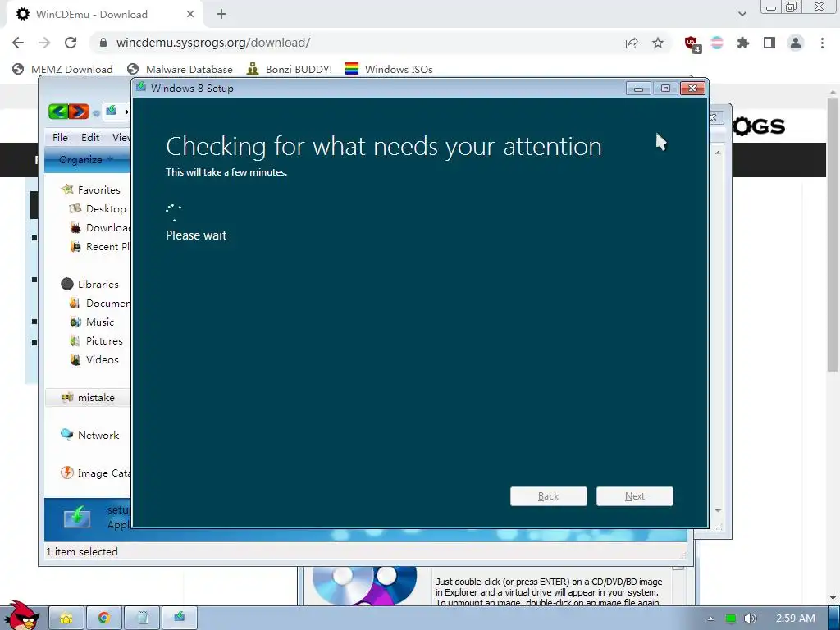Screen dimensions: 840x630
Task: Select Desktop in Explorer sidebar
Action: [x=106, y=209]
